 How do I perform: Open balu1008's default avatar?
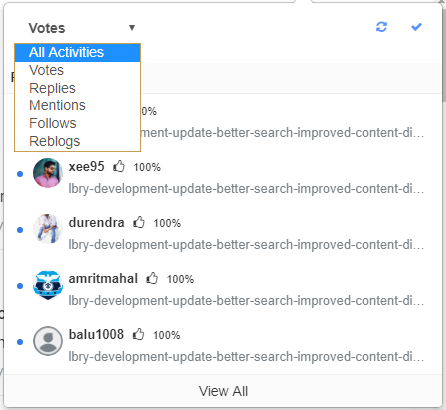[x=48, y=341]
